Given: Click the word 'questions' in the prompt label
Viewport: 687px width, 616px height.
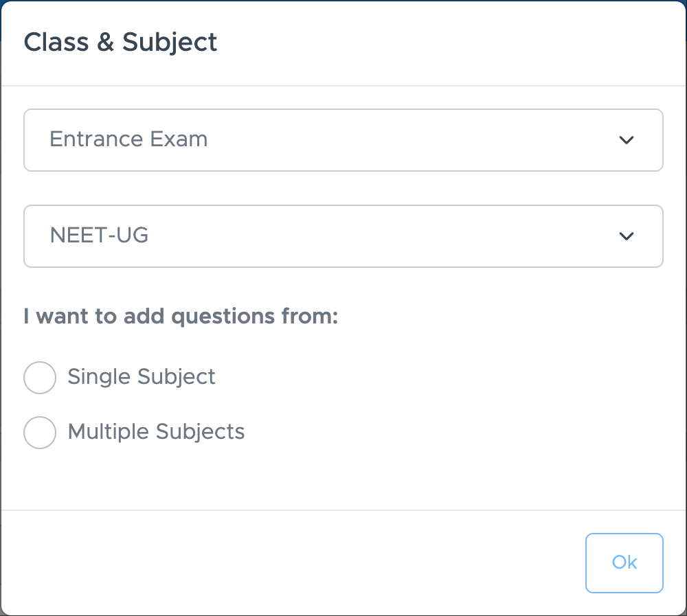Looking at the screenshot, I should [x=218, y=317].
